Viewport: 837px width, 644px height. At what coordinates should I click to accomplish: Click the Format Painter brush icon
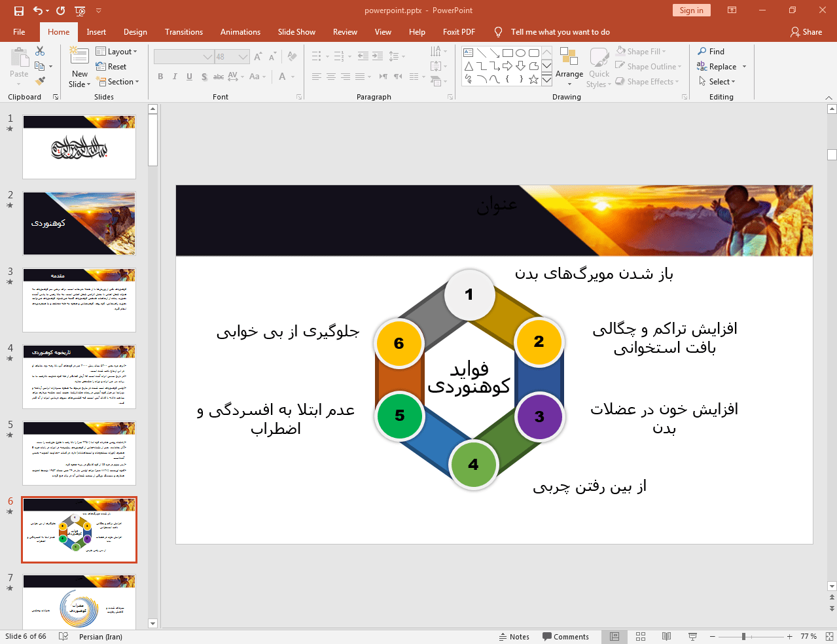(x=40, y=81)
